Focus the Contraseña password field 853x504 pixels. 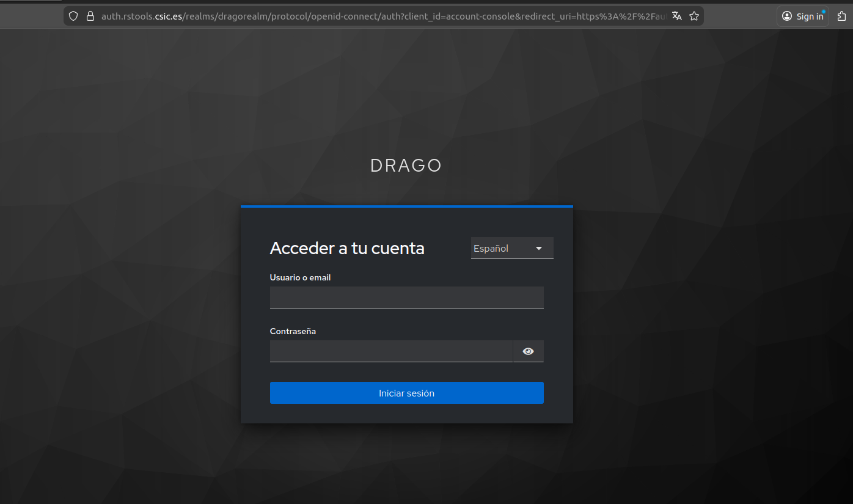[391, 351]
